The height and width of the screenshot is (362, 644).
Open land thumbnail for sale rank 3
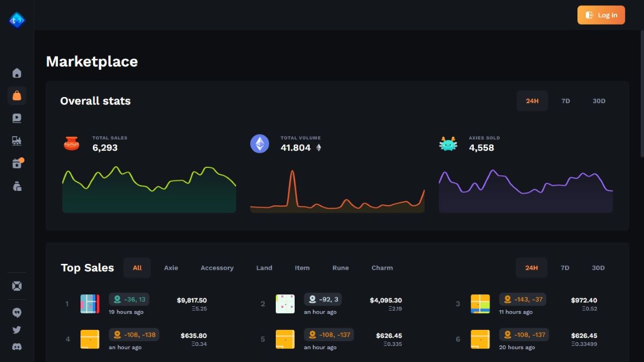click(480, 304)
